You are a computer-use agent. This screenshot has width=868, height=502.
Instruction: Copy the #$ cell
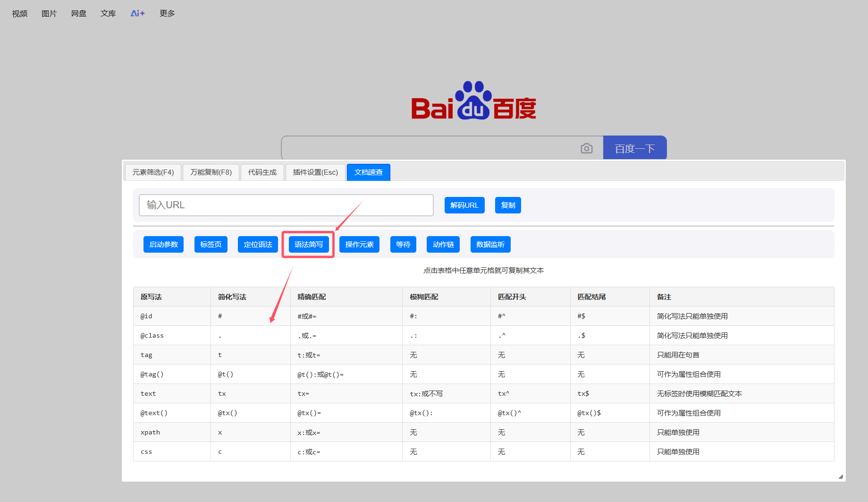pos(610,316)
